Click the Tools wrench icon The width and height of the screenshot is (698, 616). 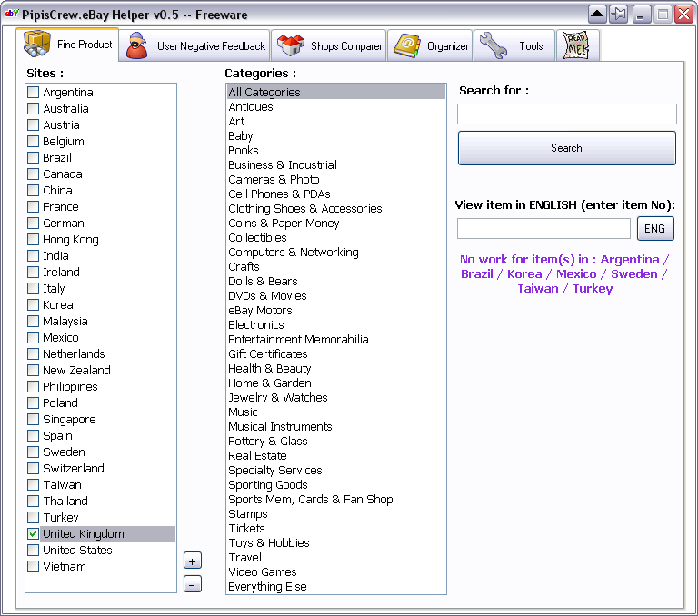pos(494,45)
